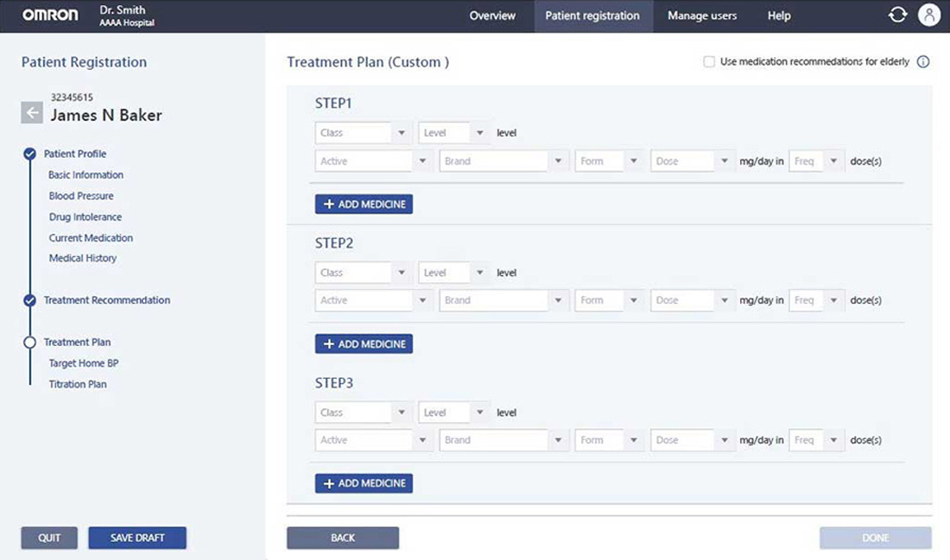Enable medication recommendations for elderly checkbox
The image size is (950, 560).
(x=709, y=62)
